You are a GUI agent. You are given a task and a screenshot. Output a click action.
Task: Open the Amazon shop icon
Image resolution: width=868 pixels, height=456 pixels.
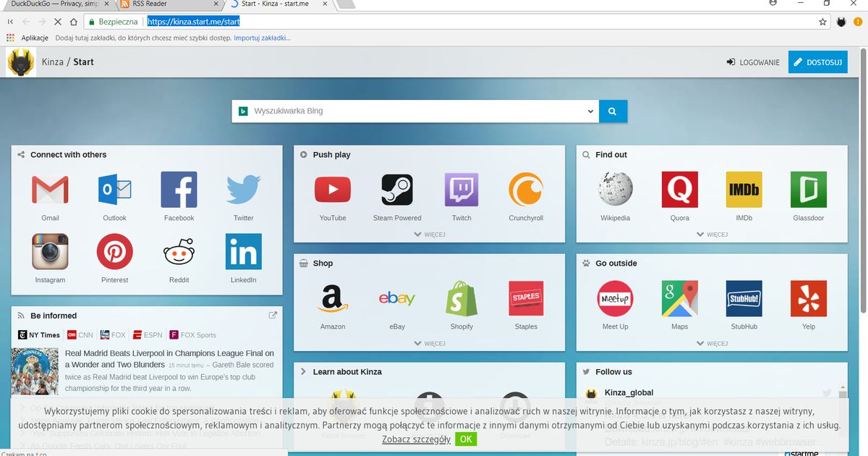(333, 298)
